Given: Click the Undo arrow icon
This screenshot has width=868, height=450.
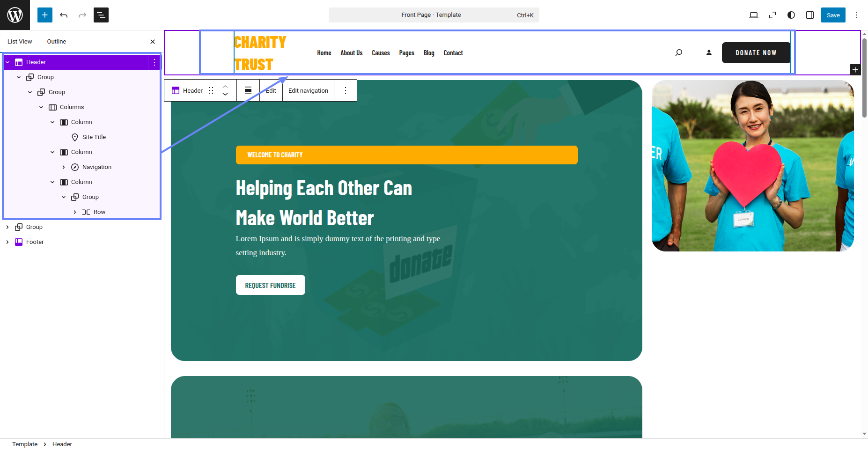Looking at the screenshot, I should tap(64, 15).
